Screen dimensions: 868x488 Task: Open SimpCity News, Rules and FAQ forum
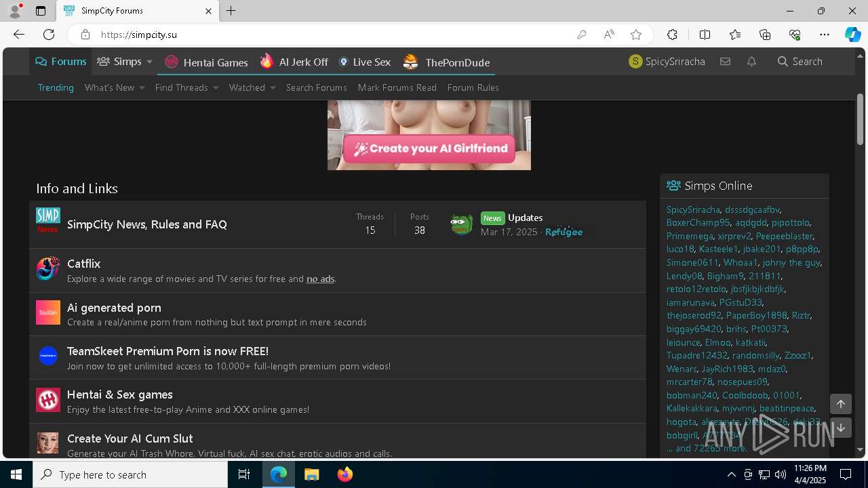pyautogui.click(x=147, y=224)
